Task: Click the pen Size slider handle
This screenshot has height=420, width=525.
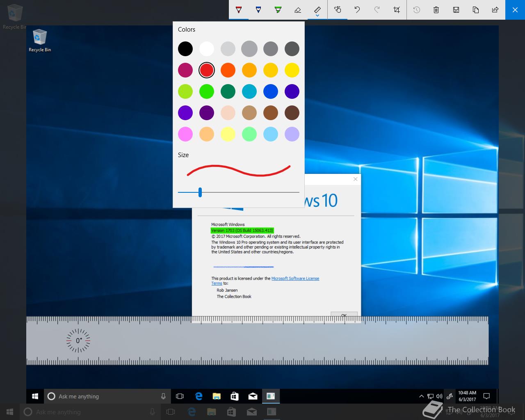Action: coord(200,192)
